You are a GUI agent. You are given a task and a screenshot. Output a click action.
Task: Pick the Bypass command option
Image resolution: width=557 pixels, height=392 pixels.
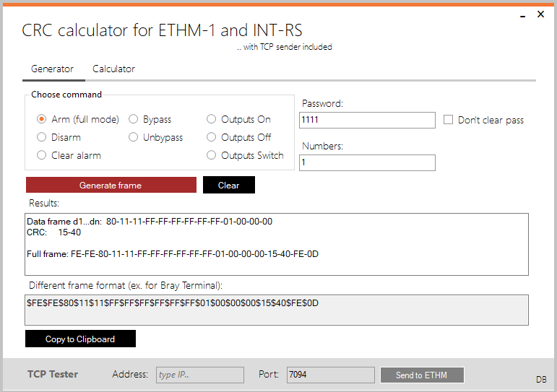coord(134,119)
